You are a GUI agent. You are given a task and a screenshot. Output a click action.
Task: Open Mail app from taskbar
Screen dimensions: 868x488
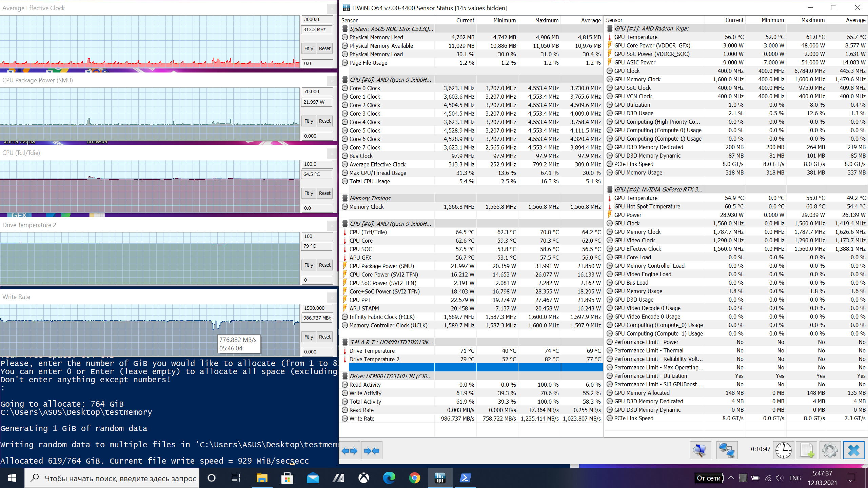(313, 478)
